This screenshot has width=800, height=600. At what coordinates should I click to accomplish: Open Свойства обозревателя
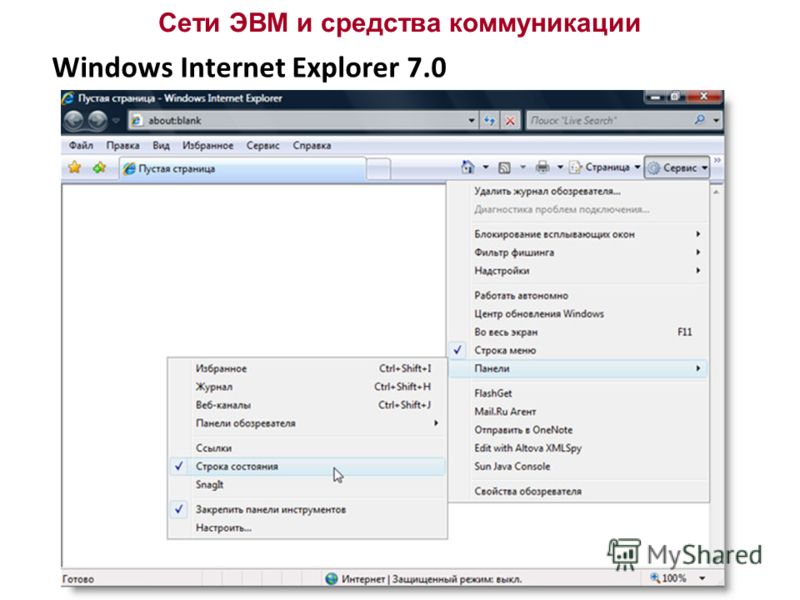[579, 491]
